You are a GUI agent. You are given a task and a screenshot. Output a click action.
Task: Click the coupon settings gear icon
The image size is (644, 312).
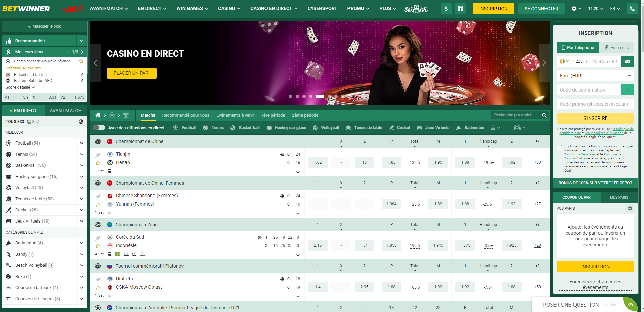[630, 208]
